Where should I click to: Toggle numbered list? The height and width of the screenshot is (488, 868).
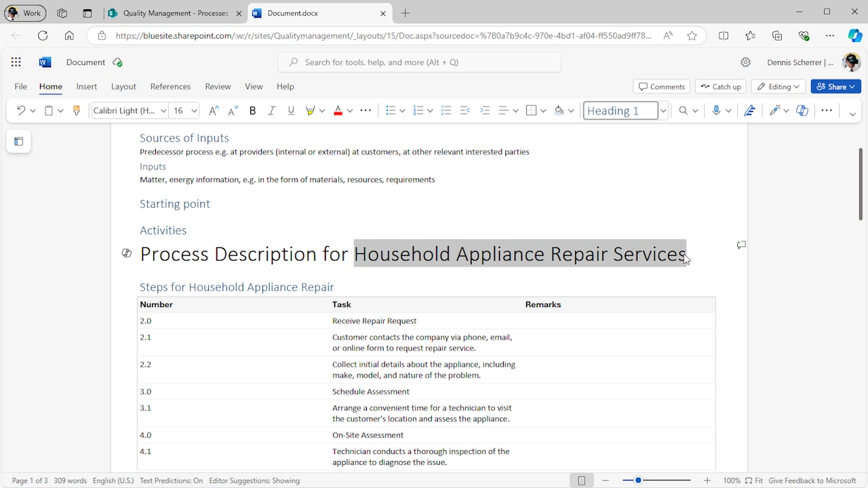418,110
